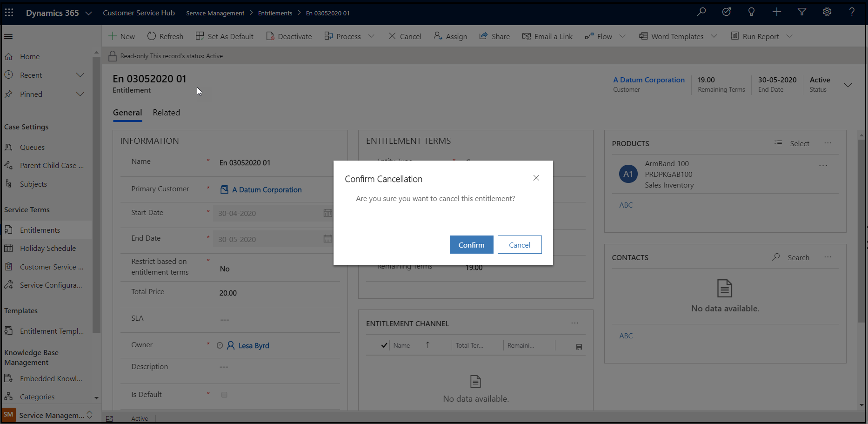Viewport: 868px width, 424px height.
Task: Expand the Flow dropdown arrow
Action: [x=622, y=36]
